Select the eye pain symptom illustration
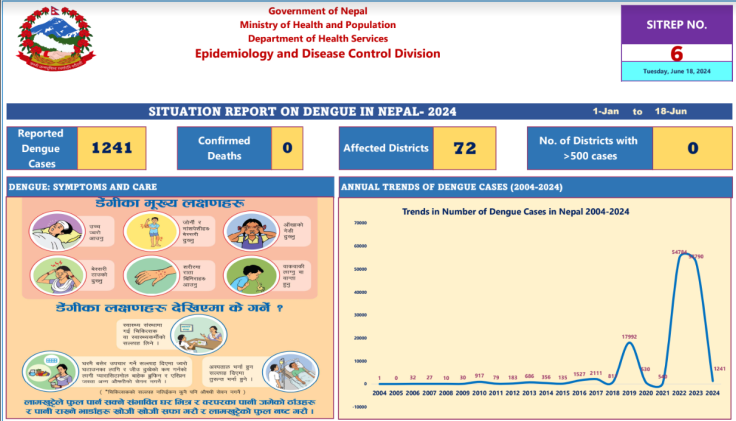Viewport: 736px width, 421px height. 252,231
